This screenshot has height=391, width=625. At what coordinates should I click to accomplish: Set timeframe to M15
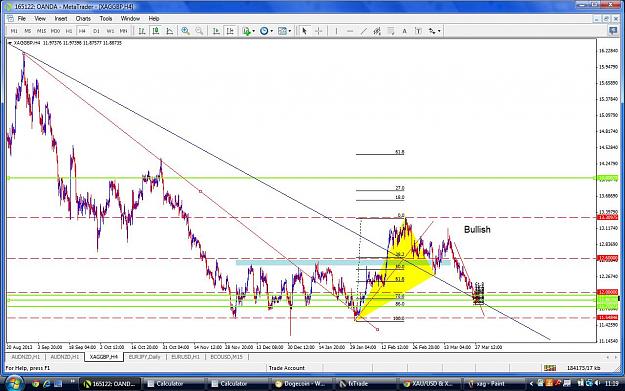click(41, 31)
